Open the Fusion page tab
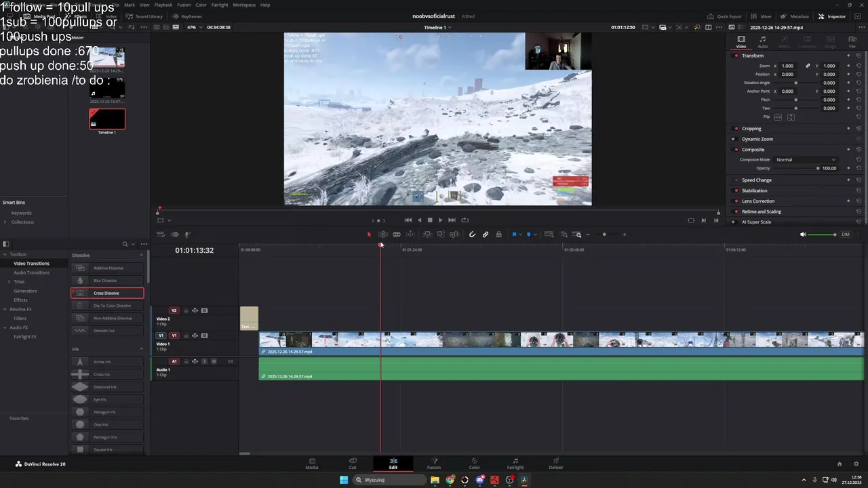The height and width of the screenshot is (488, 868). [434, 464]
